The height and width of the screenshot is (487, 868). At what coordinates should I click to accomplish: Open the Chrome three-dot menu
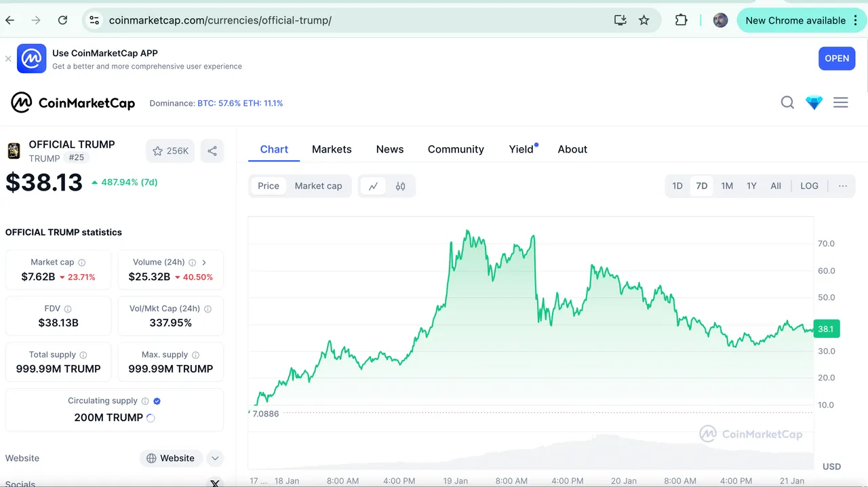(x=856, y=20)
